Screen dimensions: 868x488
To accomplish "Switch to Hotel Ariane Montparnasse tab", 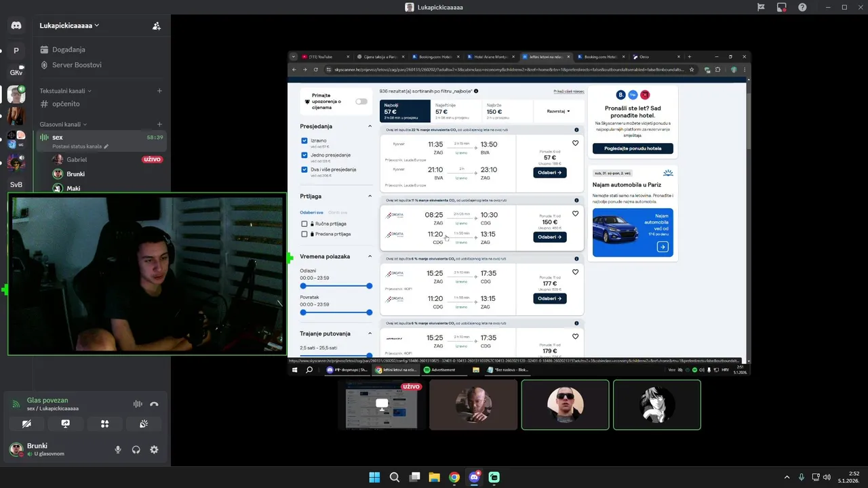I will pyautogui.click(x=491, y=57).
